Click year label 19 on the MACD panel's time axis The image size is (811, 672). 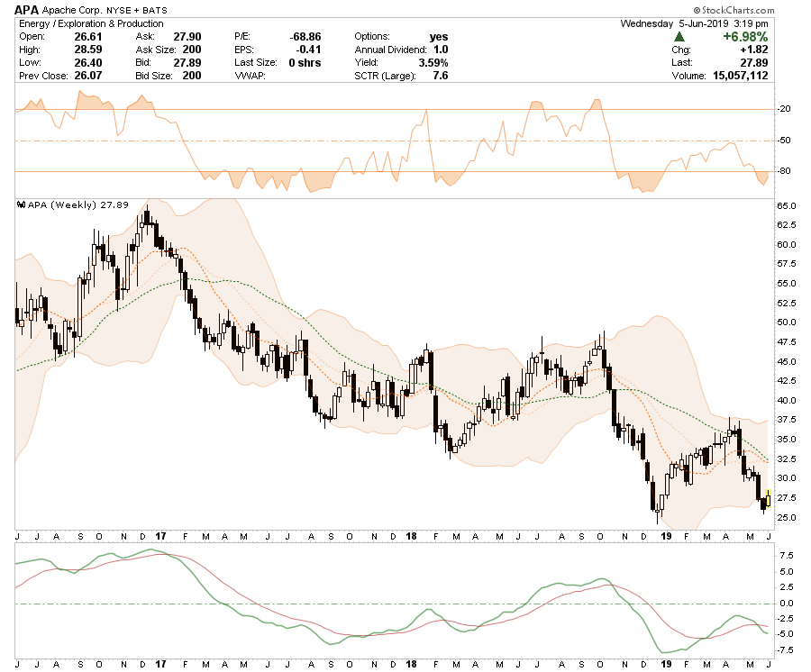coord(666,664)
